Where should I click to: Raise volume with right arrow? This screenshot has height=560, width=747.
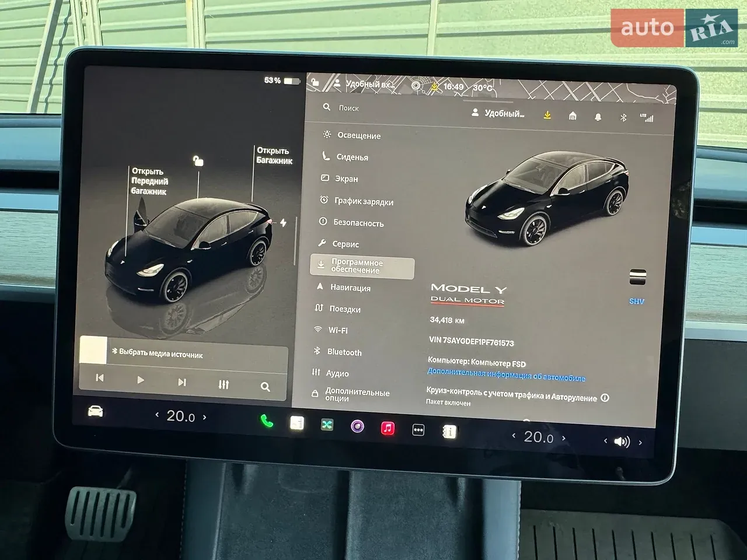pos(640,443)
